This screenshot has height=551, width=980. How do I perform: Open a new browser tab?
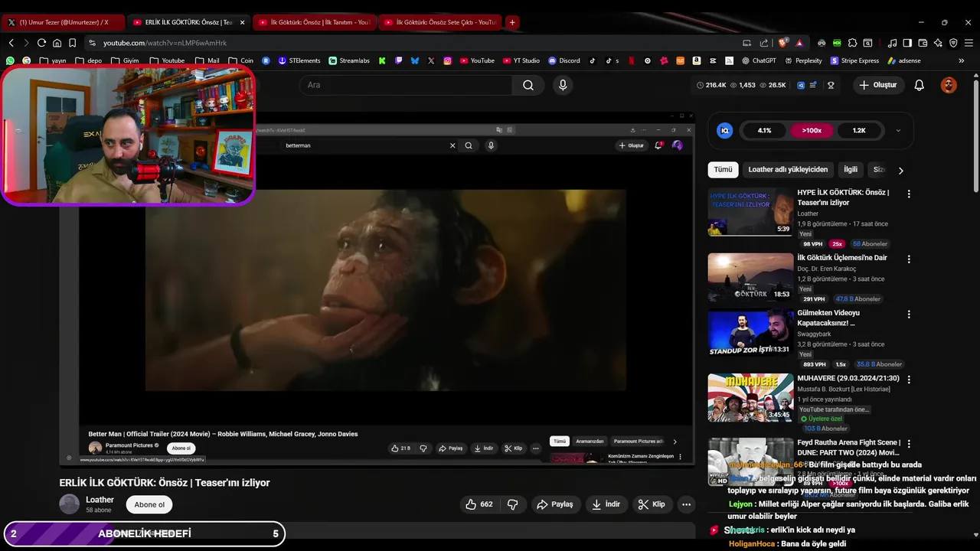[x=512, y=22]
